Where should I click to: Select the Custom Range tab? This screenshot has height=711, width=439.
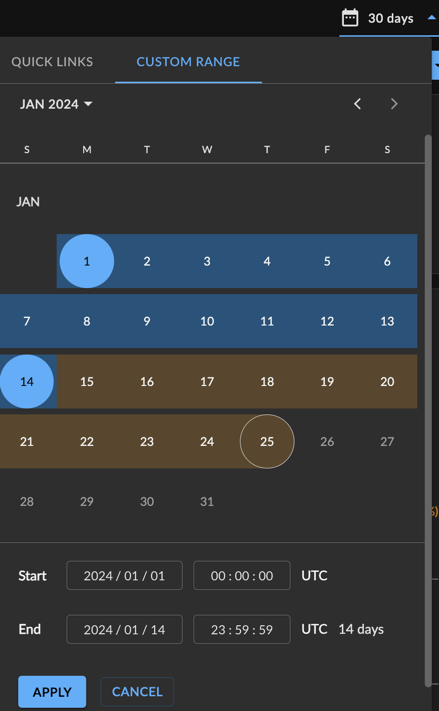[188, 62]
